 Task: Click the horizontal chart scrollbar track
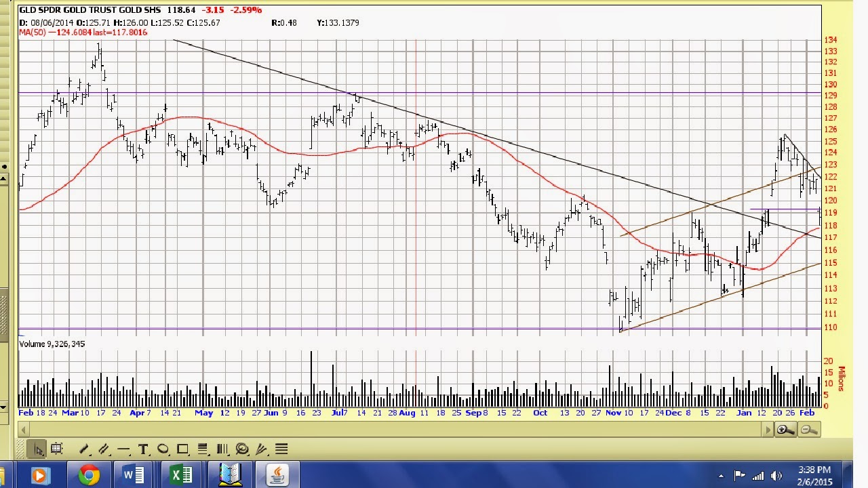tap(396, 430)
